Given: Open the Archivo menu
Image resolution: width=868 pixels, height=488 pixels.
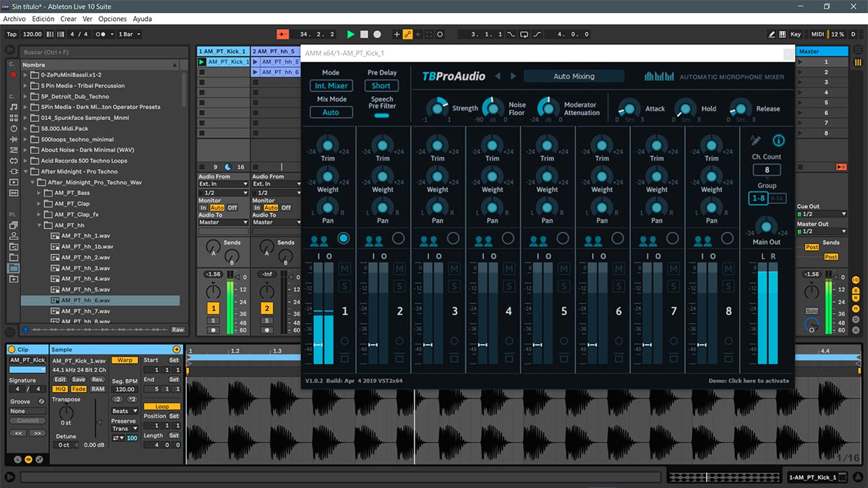Looking at the screenshot, I should [x=14, y=19].
